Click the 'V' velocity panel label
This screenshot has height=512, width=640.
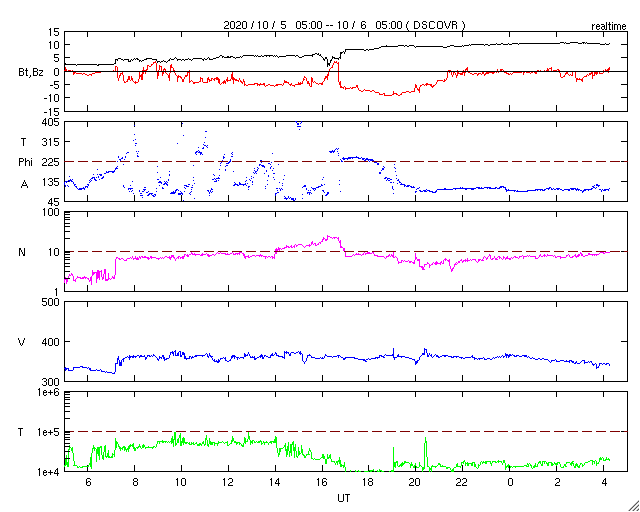coord(22,342)
